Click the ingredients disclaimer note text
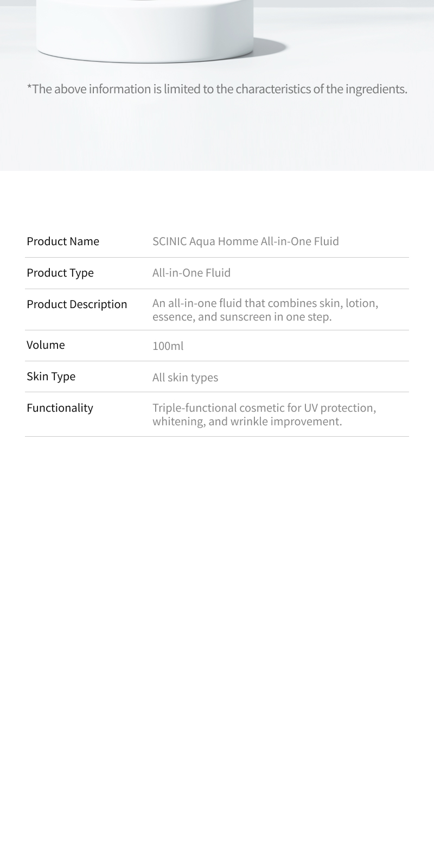 [x=217, y=89]
